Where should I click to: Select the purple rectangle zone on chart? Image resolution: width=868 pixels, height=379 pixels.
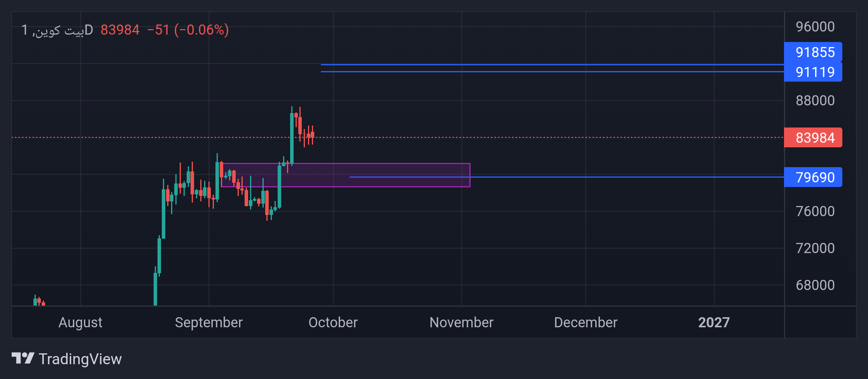(346, 175)
